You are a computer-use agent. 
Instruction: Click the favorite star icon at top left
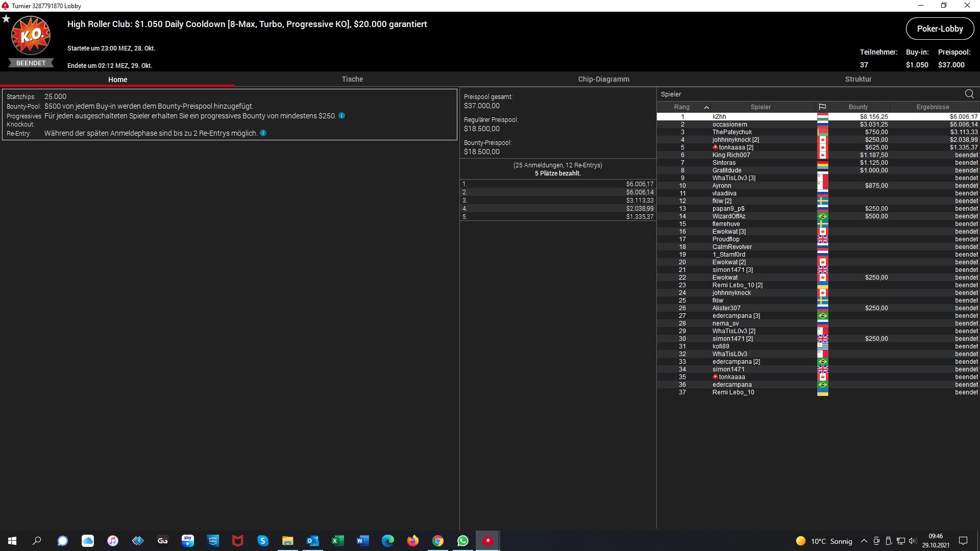coord(6,19)
